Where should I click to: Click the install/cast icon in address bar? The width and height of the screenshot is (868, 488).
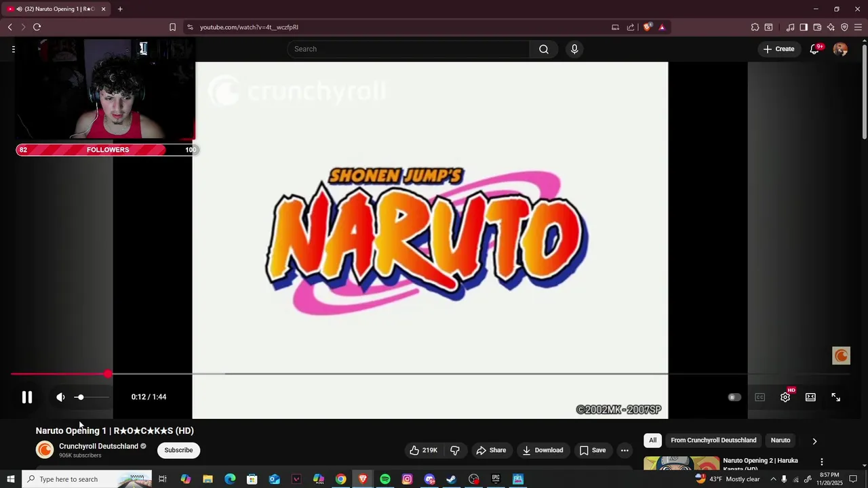[x=615, y=27]
